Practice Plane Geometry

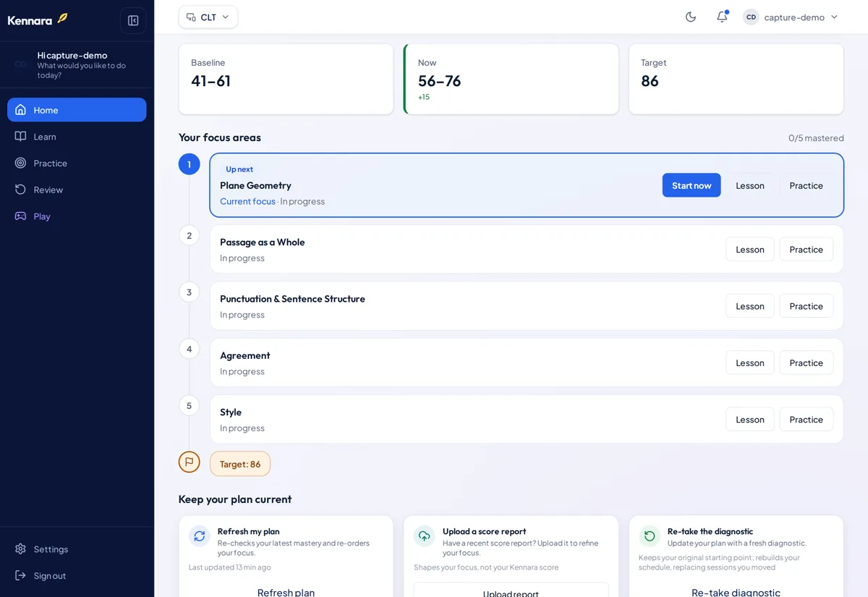[807, 185]
